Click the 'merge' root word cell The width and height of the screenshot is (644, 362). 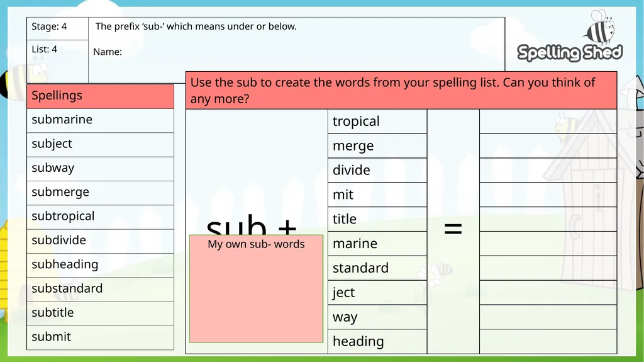pos(377,145)
